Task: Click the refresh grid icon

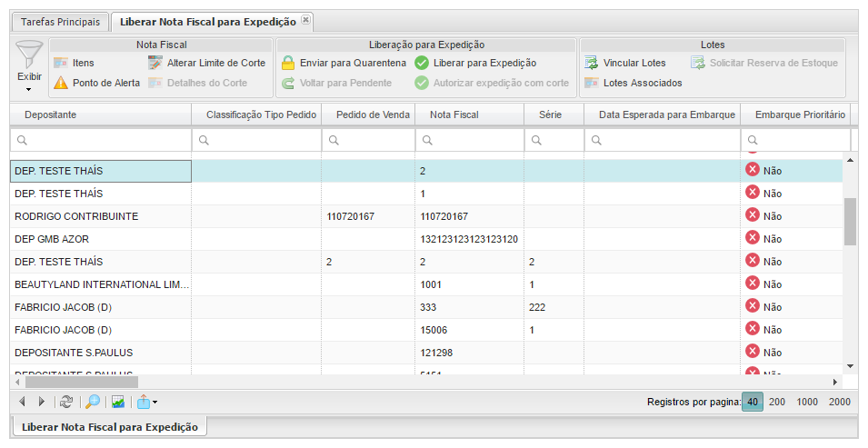Action: [65, 402]
